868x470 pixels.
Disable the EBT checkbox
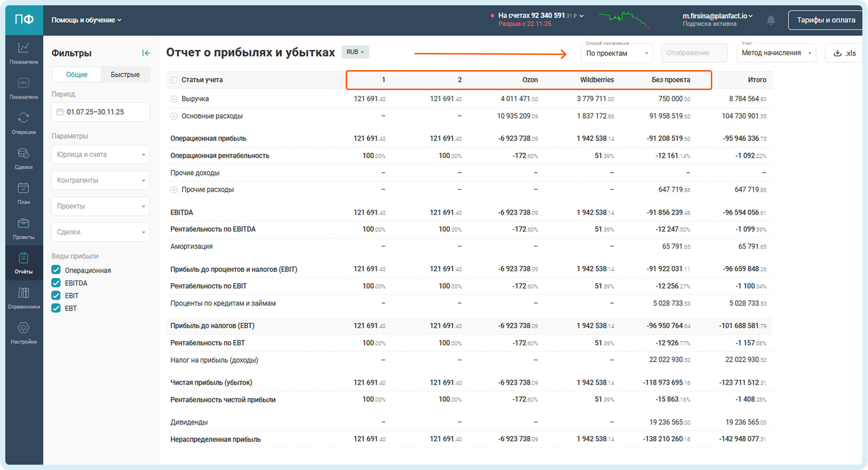[56, 308]
